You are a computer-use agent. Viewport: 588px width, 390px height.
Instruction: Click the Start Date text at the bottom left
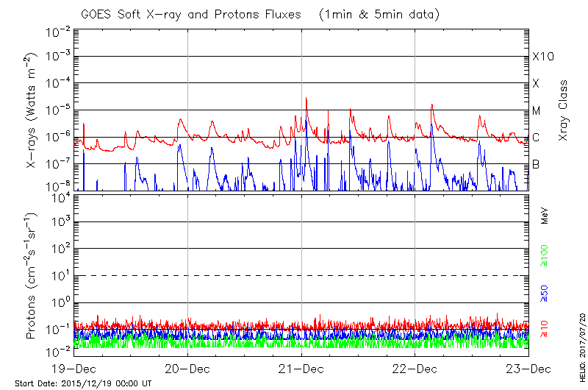[x=83, y=384]
